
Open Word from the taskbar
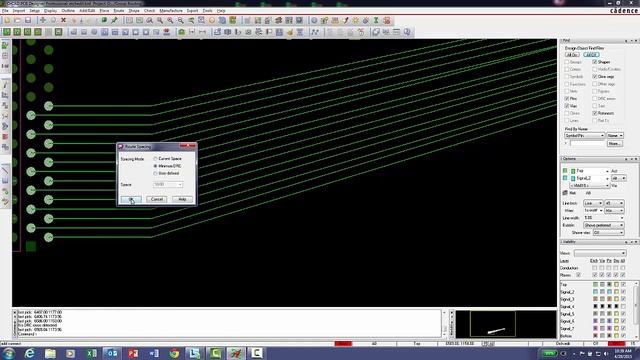click(x=153, y=353)
